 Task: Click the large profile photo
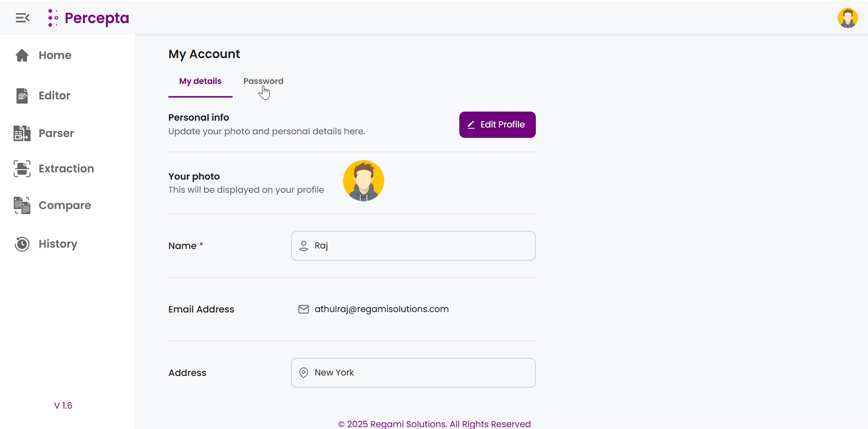pyautogui.click(x=363, y=181)
